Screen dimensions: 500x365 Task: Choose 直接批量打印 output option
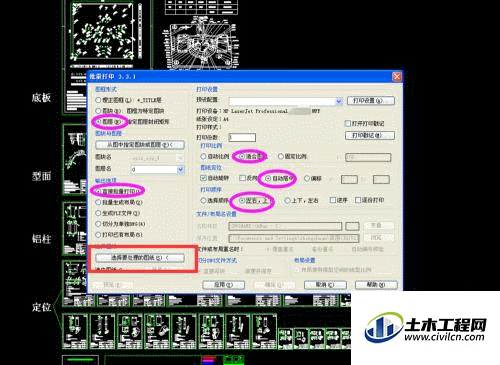tap(98, 191)
